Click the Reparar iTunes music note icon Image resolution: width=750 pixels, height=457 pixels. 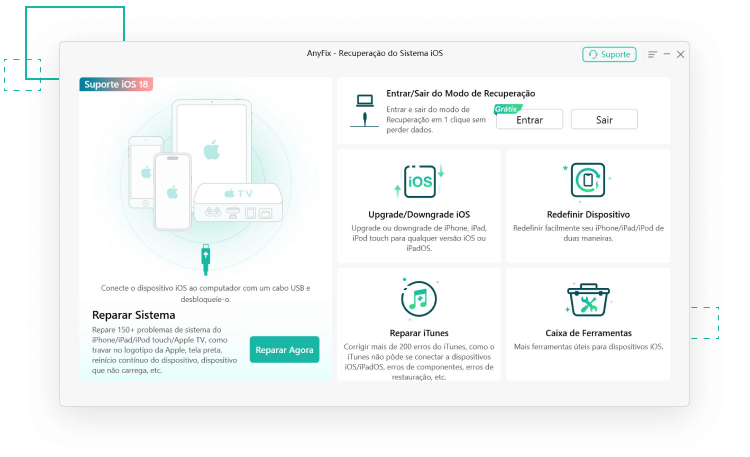tap(419, 299)
